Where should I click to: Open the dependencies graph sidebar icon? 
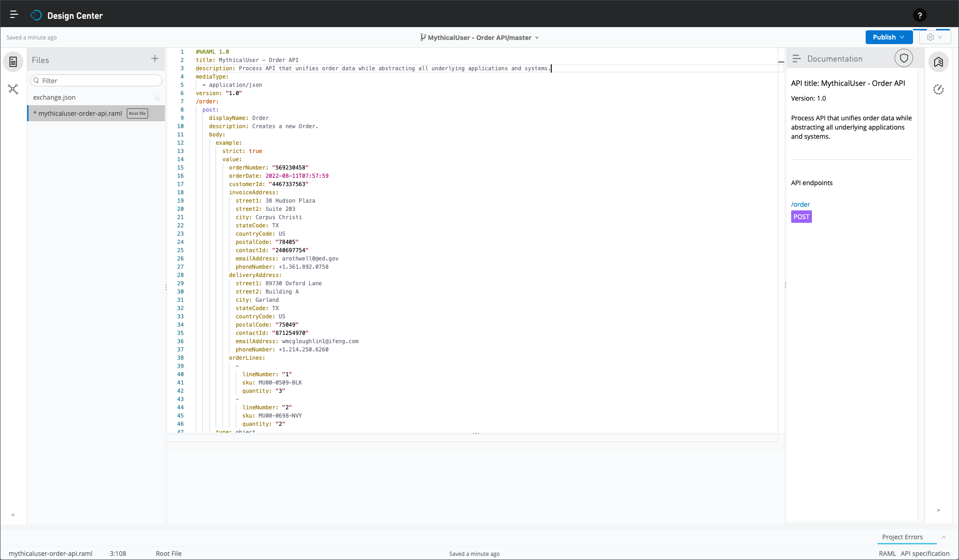tap(13, 89)
